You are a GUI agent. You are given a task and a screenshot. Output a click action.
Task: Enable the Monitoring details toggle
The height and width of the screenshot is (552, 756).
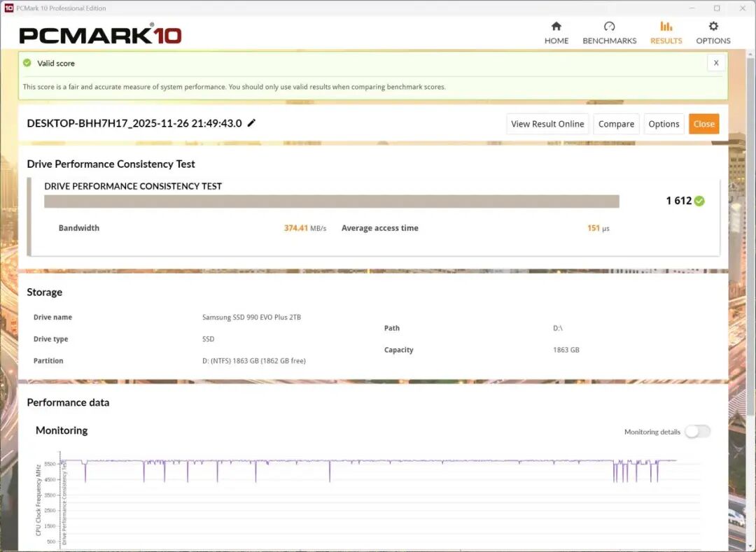(x=697, y=432)
